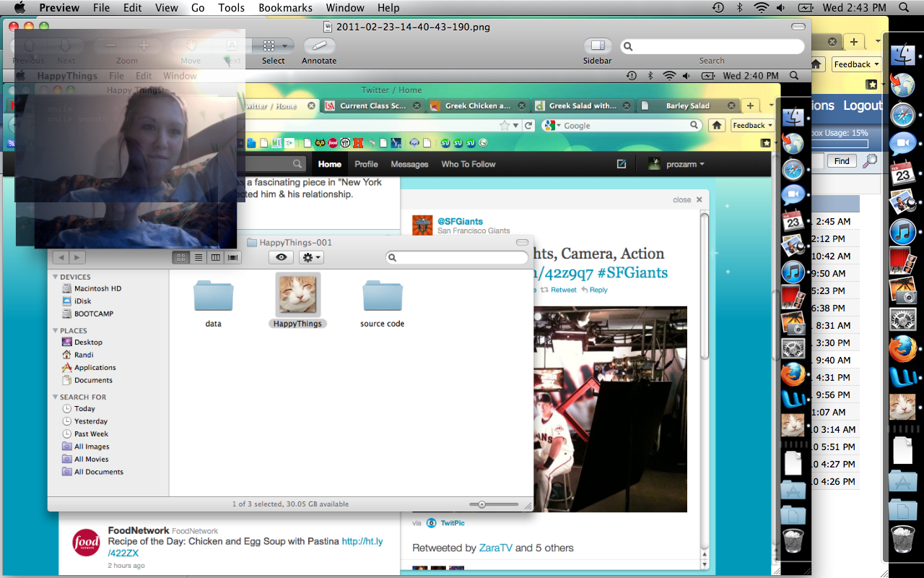
Task: Click the compose new tweet icon
Action: point(621,164)
